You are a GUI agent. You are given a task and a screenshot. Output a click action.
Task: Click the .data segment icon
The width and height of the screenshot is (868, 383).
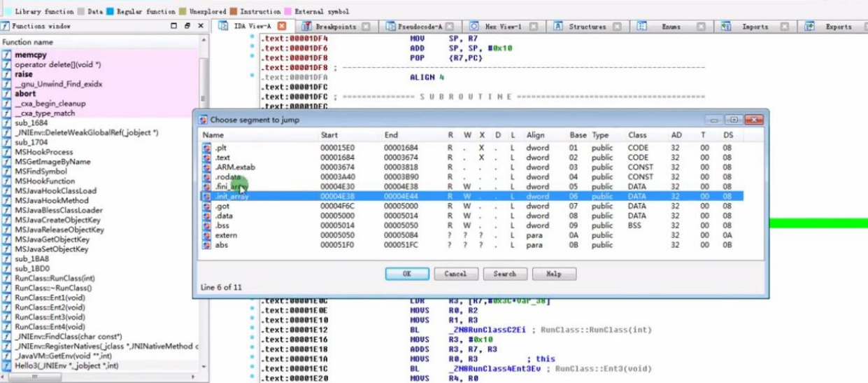coord(207,216)
